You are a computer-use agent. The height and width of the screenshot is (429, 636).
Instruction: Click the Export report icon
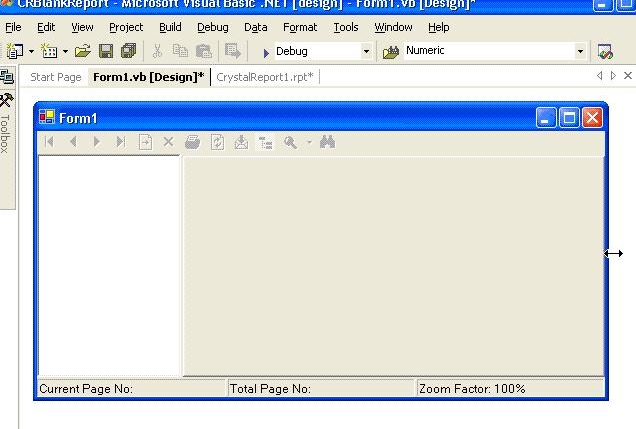point(241,142)
